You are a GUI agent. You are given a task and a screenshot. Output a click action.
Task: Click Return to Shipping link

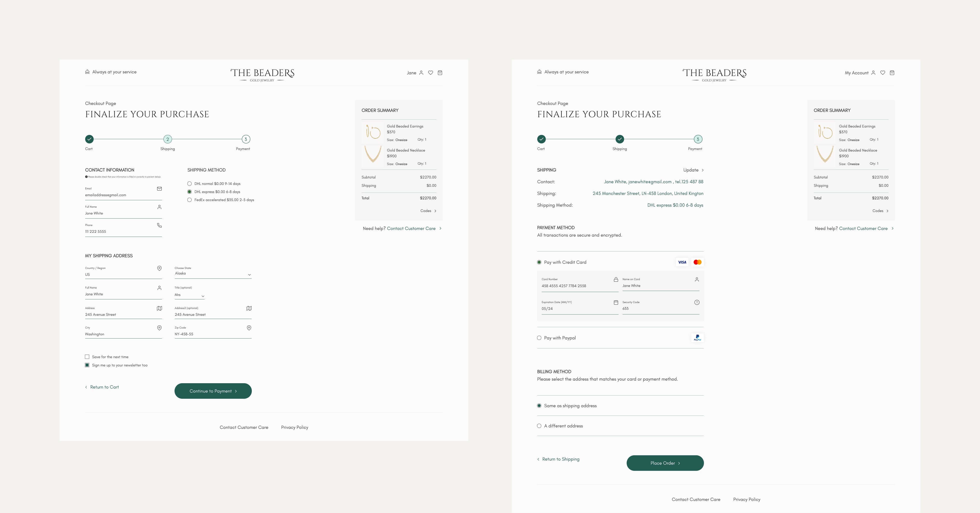tap(558, 459)
